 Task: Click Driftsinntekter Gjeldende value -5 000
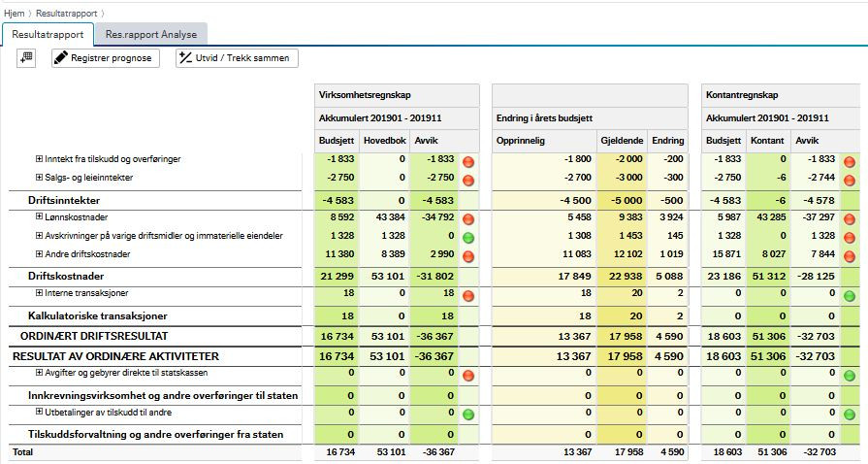pyautogui.click(x=627, y=200)
